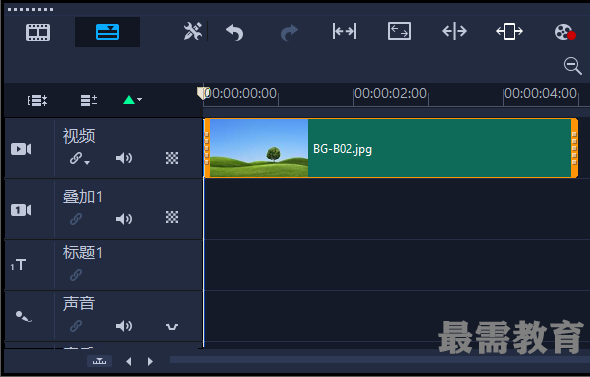This screenshot has width=590, height=377.
Task: Toggle ripple editing for 标题1 track
Action: (76, 275)
